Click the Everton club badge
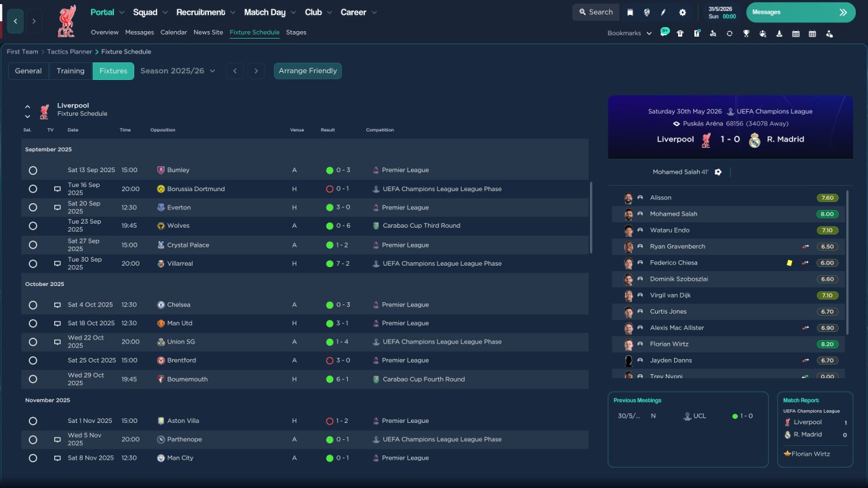Viewport: 868px width, 488px height. click(161, 207)
